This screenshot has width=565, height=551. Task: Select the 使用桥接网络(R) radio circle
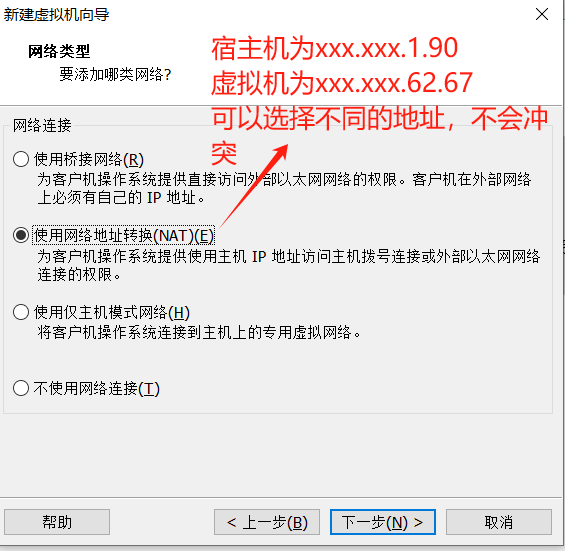tap(21, 159)
